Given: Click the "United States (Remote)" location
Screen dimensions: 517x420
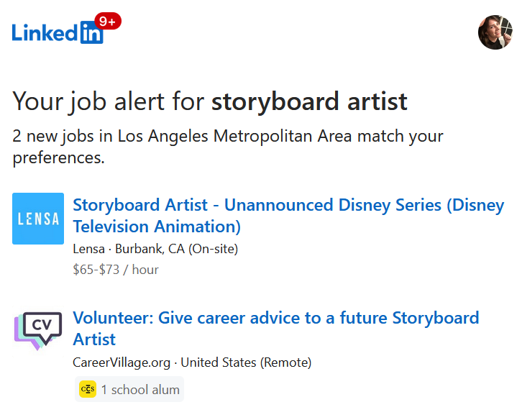Looking at the screenshot, I should tap(246, 362).
